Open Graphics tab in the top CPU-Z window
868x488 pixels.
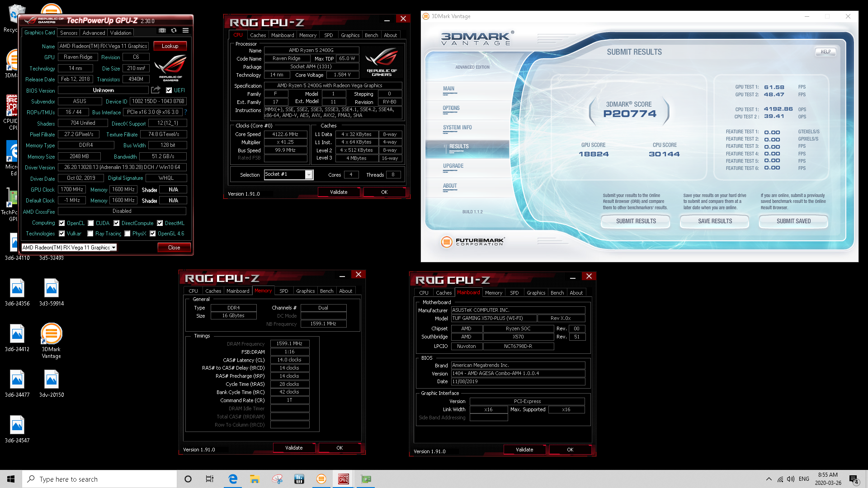(350, 35)
